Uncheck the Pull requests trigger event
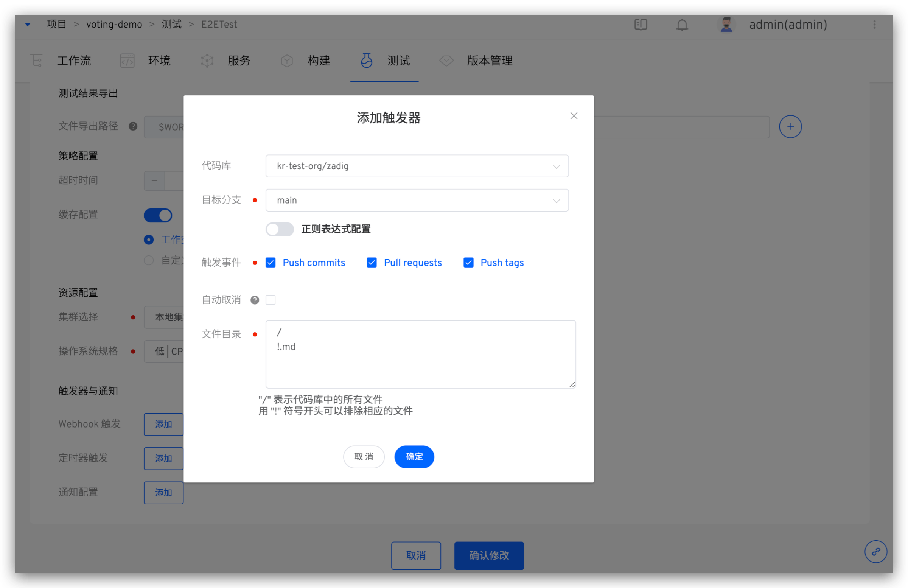This screenshot has height=588, width=908. pyautogui.click(x=371, y=263)
